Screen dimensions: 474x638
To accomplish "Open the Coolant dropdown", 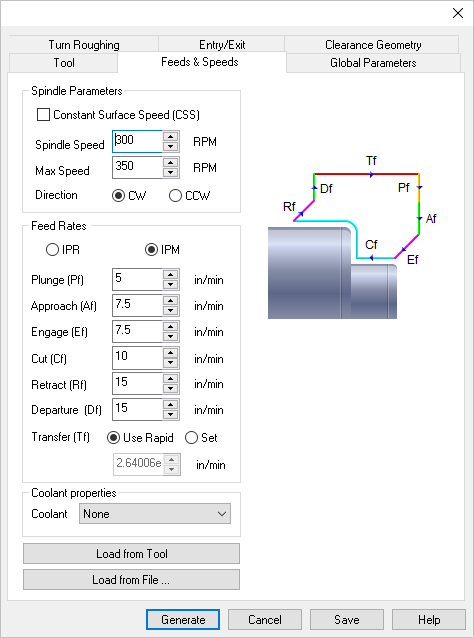I will click(x=155, y=513).
